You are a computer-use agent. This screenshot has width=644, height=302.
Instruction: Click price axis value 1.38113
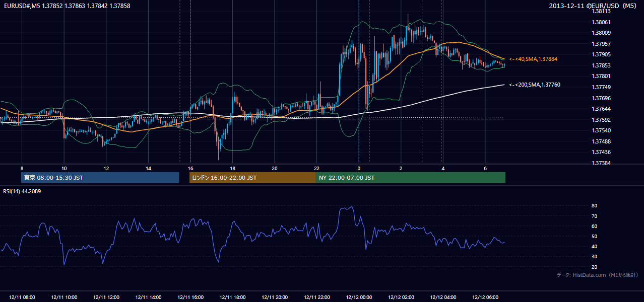[601, 11]
